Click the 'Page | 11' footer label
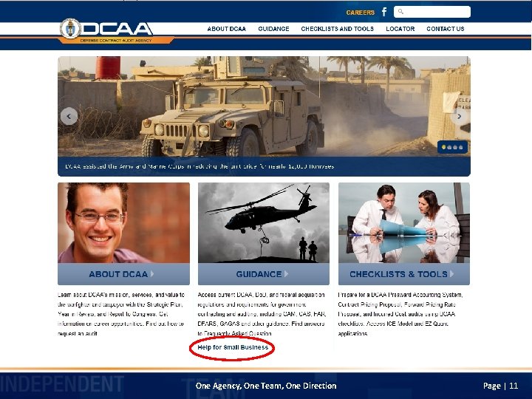532x399 pixels. (x=500, y=386)
